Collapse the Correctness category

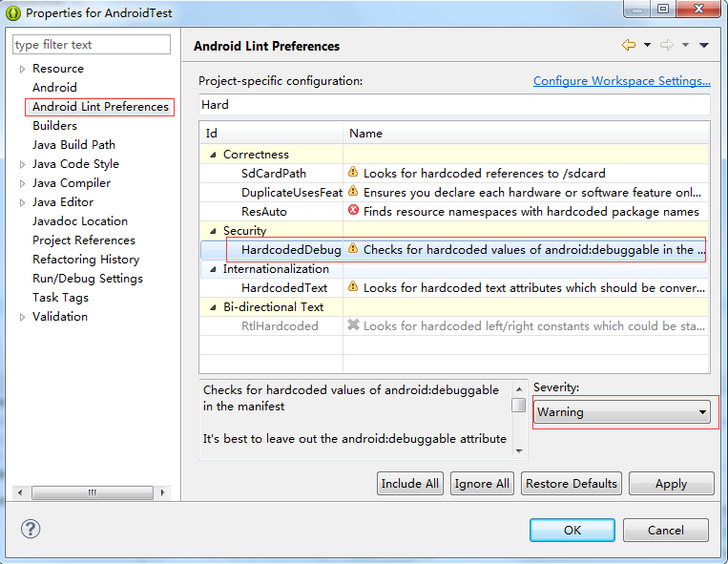(213, 155)
